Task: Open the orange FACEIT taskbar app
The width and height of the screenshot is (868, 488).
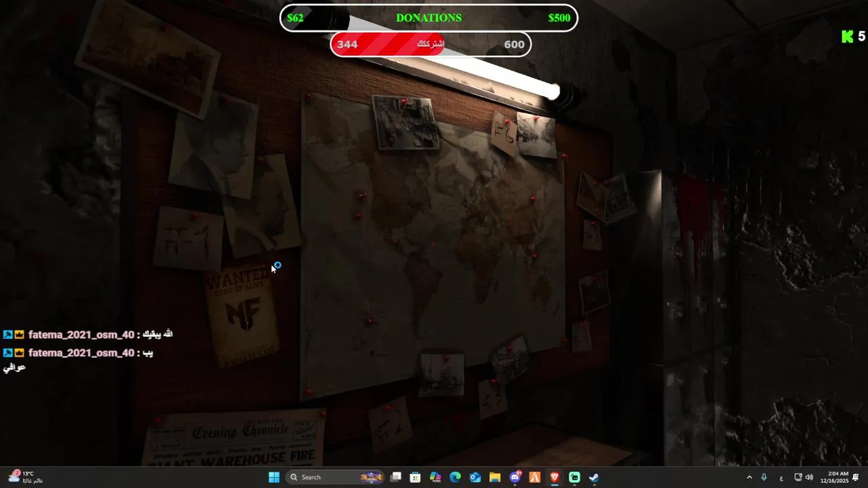Action: coord(535,477)
